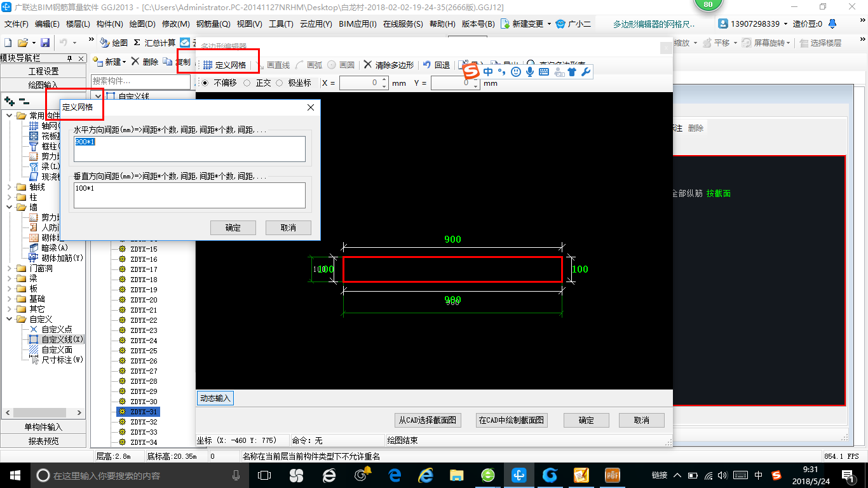Select the 画弧 draw arc tool
868x488 pixels.
(x=309, y=65)
